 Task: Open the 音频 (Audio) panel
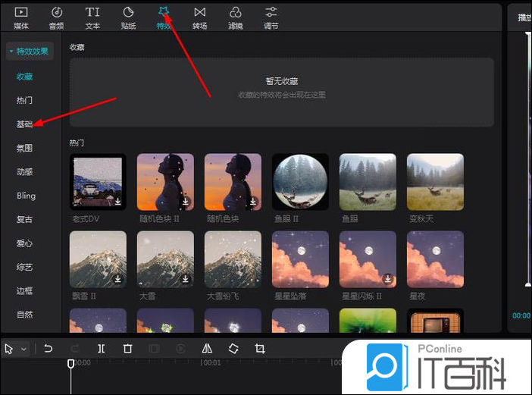click(56, 17)
